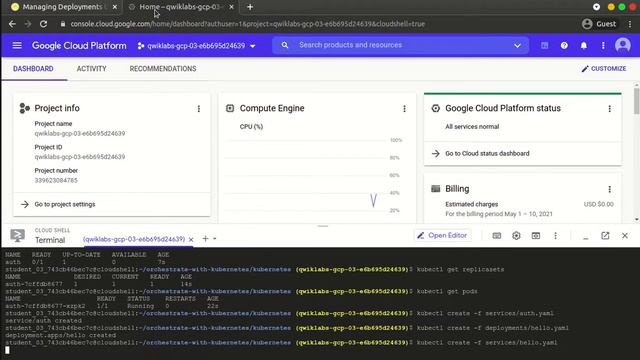This screenshot has height=360, width=640.
Task: Close the Home qwiklabs tab
Action: tap(231, 7)
